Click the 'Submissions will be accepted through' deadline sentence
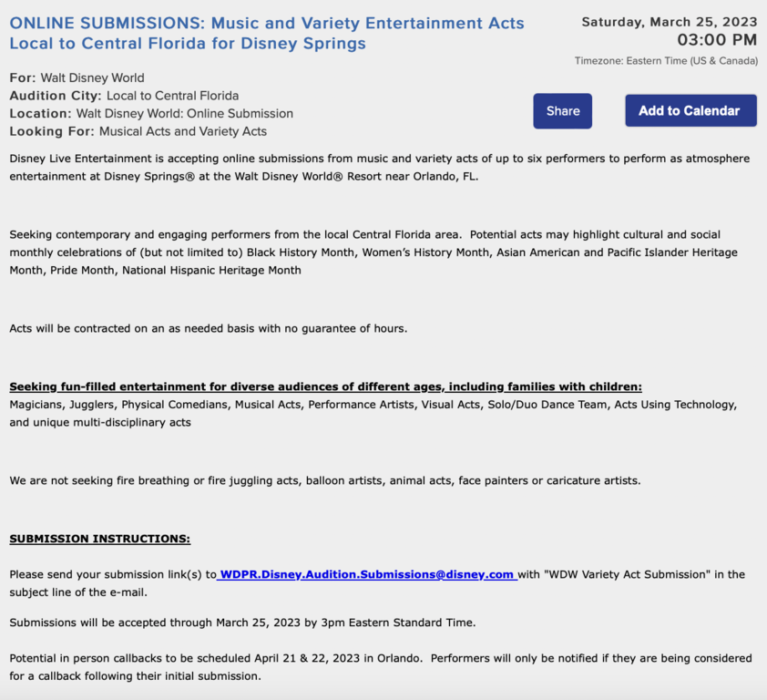 (x=241, y=623)
